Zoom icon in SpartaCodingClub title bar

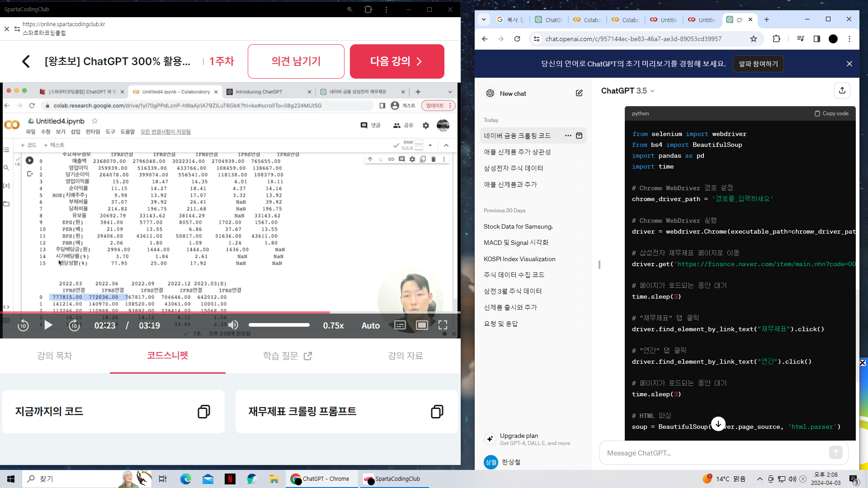[x=349, y=9]
